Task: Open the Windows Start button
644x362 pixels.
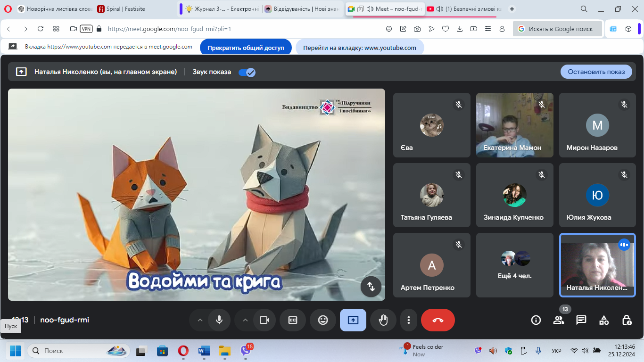Action: [x=15, y=351]
